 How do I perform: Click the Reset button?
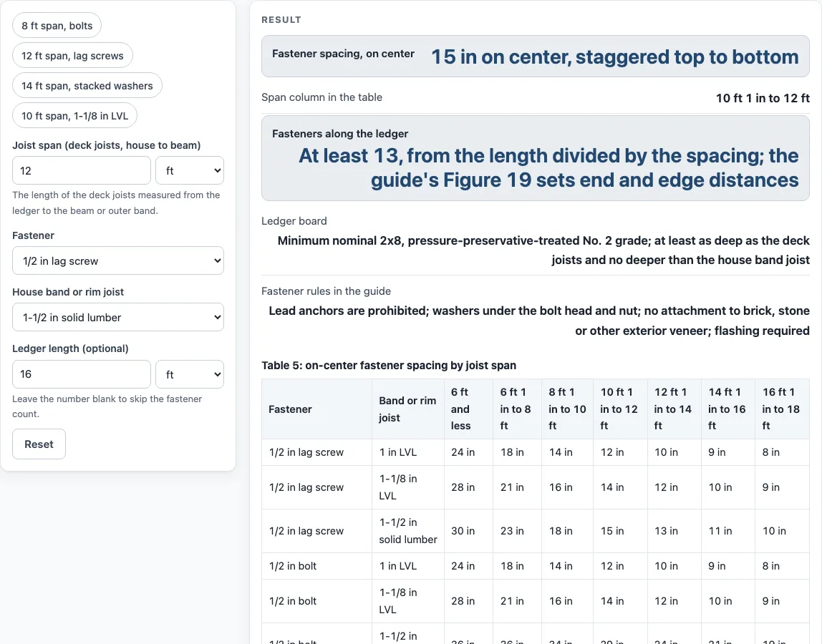pyautogui.click(x=39, y=444)
